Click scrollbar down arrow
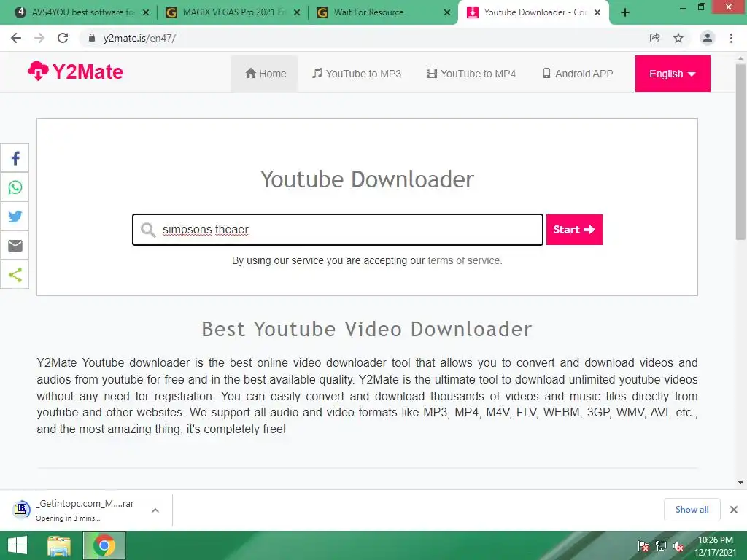Screen dimensions: 747x560 pyautogui.click(x=740, y=483)
